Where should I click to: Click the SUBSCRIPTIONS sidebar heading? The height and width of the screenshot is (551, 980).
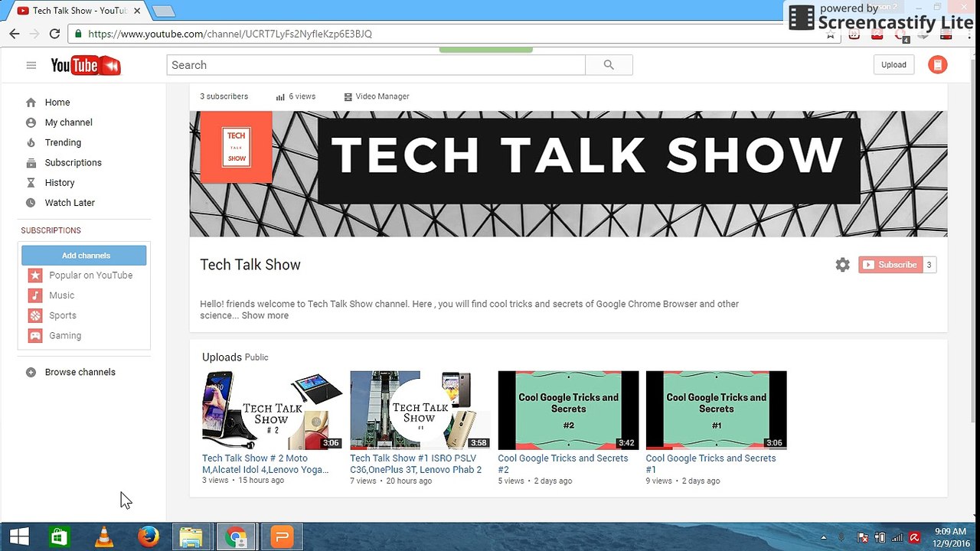tap(51, 230)
